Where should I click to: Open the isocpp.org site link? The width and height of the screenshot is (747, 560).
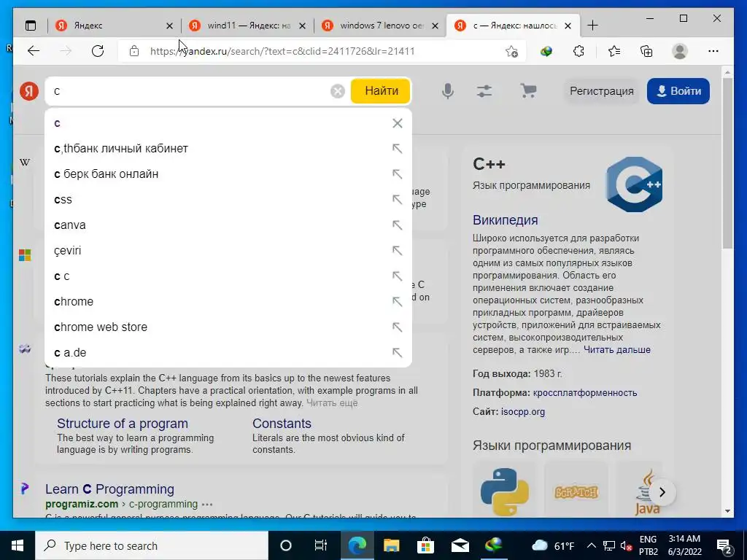tap(522, 411)
